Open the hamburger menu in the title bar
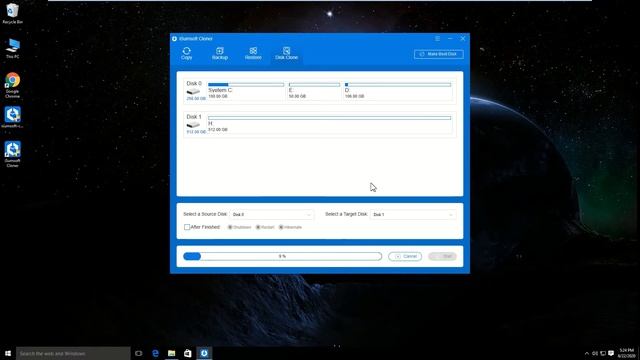Image resolution: width=640 pixels, height=360 pixels. pyautogui.click(x=437, y=38)
